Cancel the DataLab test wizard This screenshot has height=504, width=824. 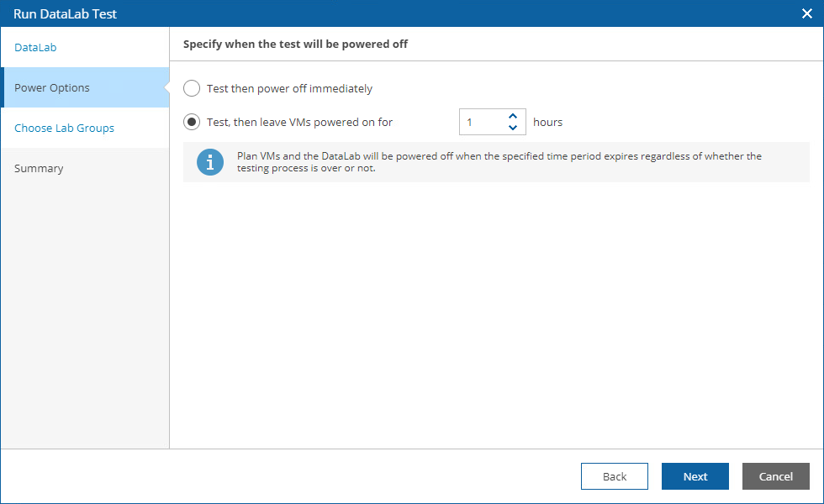774,476
